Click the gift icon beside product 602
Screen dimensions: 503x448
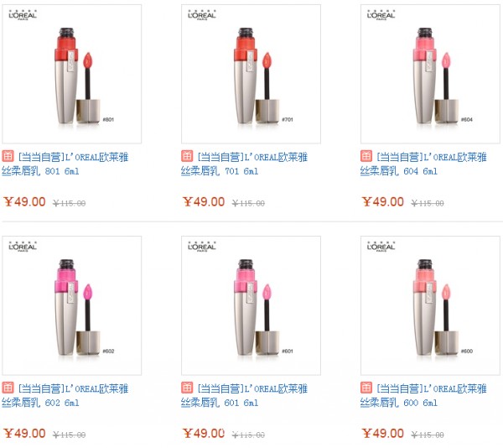pos(8,388)
